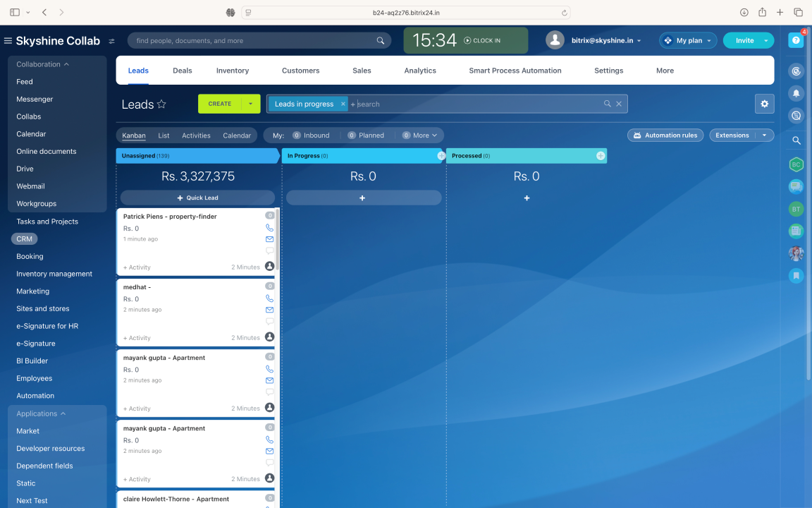Click the email icon on medhat lead
The height and width of the screenshot is (508, 812).
click(x=269, y=310)
